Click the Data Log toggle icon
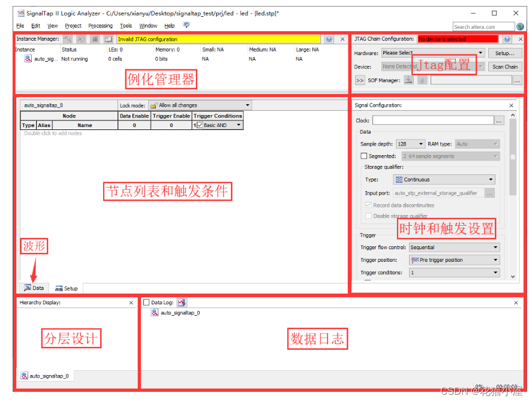This screenshot has height=402, width=532. point(182,303)
